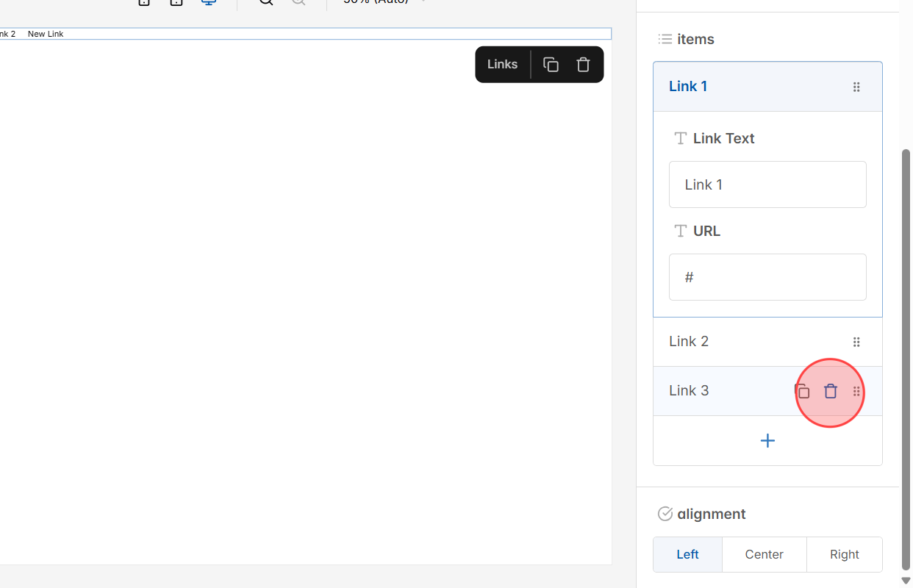This screenshot has height=588, width=913.
Task: Click the duplicate icon on Link 3
Action: [x=803, y=391]
